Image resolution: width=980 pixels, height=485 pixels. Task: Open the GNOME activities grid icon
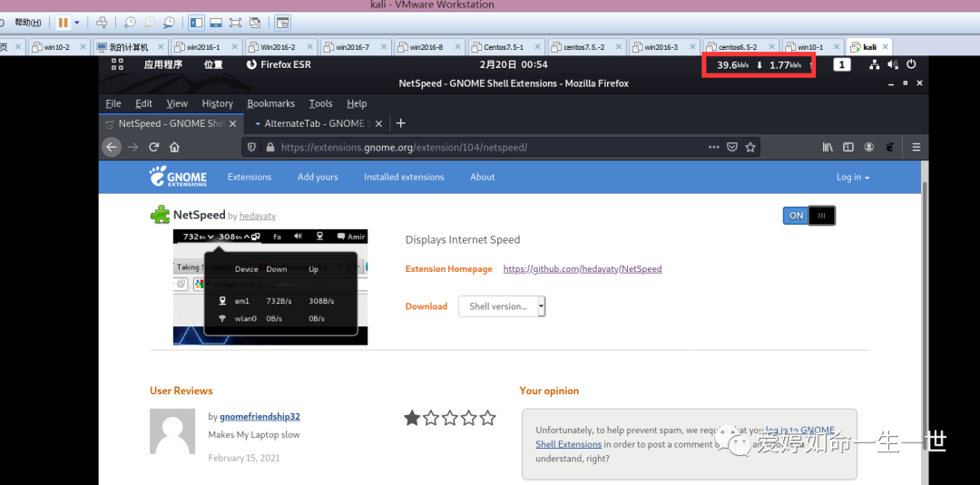point(117,64)
